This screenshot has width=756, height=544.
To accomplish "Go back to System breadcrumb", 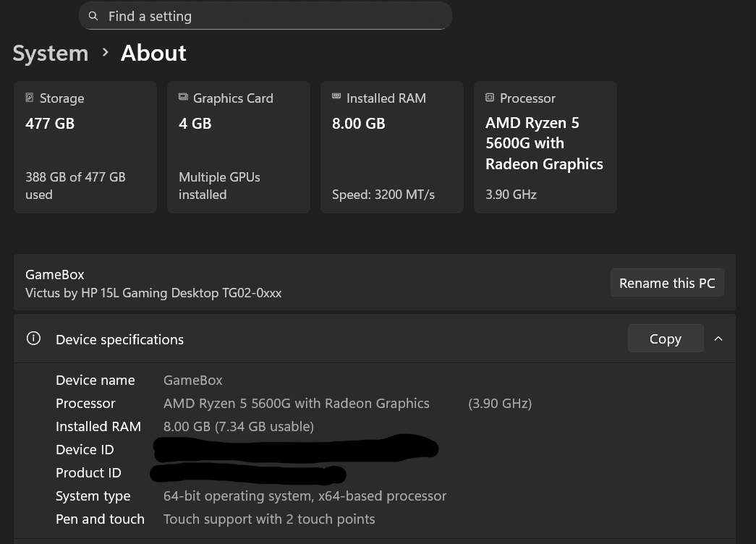I will click(x=51, y=53).
